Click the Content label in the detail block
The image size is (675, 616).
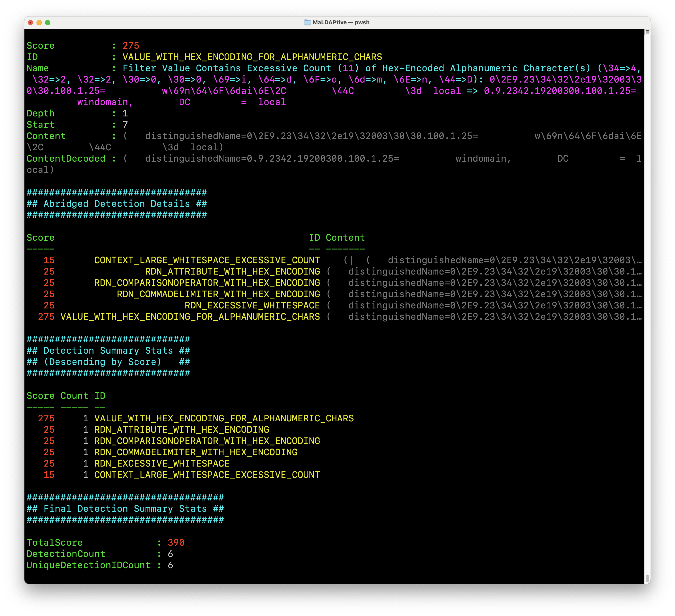point(46,136)
